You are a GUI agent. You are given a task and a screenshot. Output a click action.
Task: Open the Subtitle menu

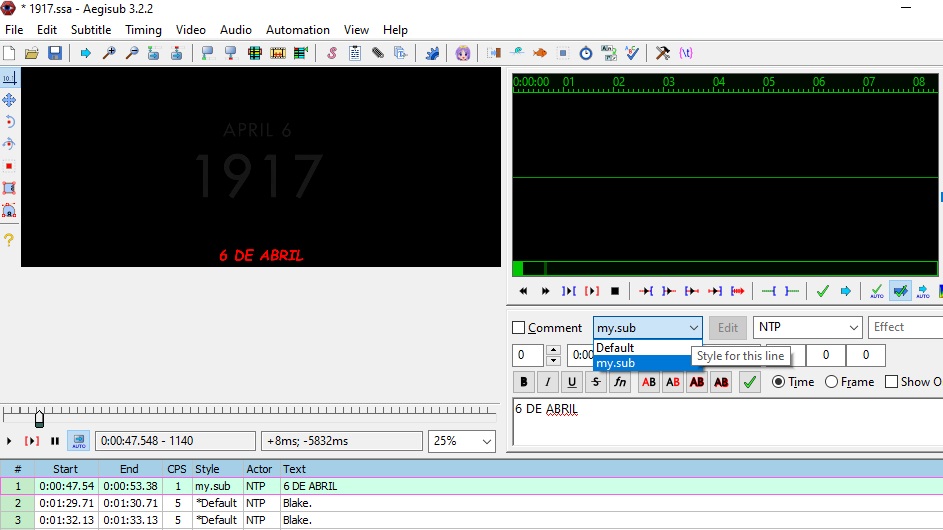(91, 29)
